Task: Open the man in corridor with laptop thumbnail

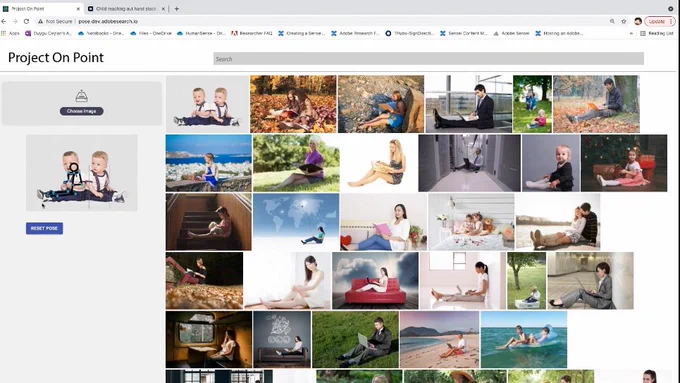Action: [x=469, y=163]
